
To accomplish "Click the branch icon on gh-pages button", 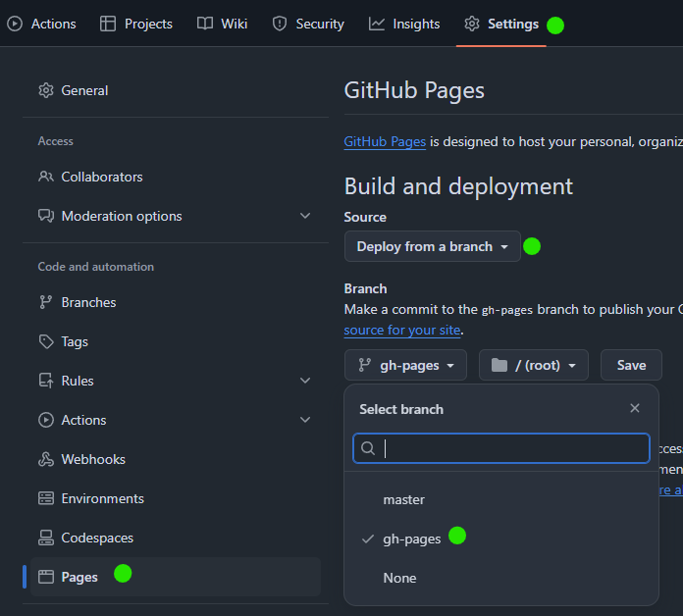I will click(365, 365).
